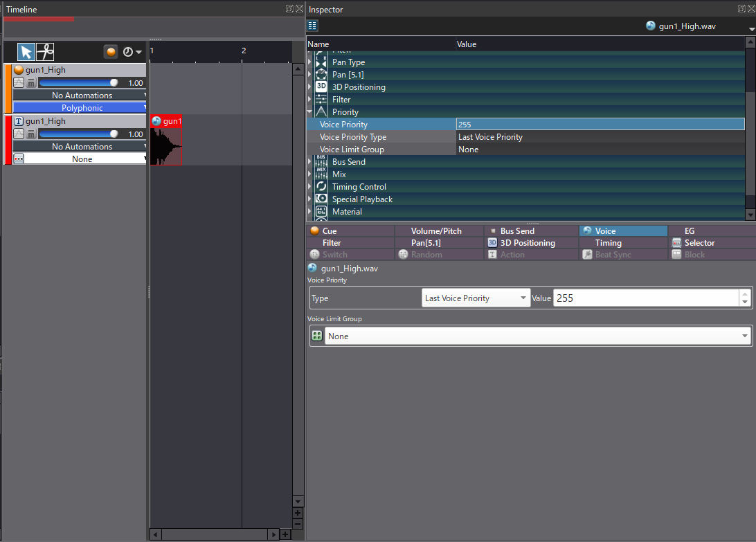Toggle the mixer button on the T track
This screenshot has height=542, width=756.
[31, 134]
